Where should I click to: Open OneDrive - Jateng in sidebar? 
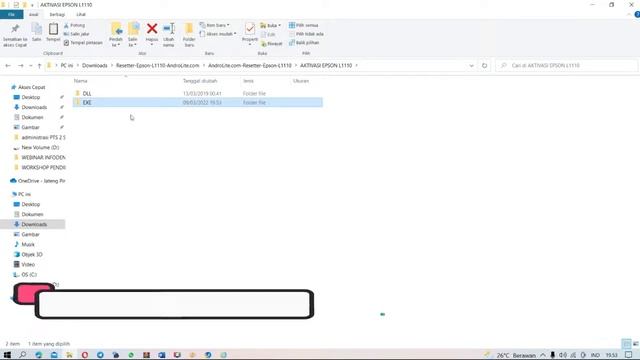click(41, 181)
